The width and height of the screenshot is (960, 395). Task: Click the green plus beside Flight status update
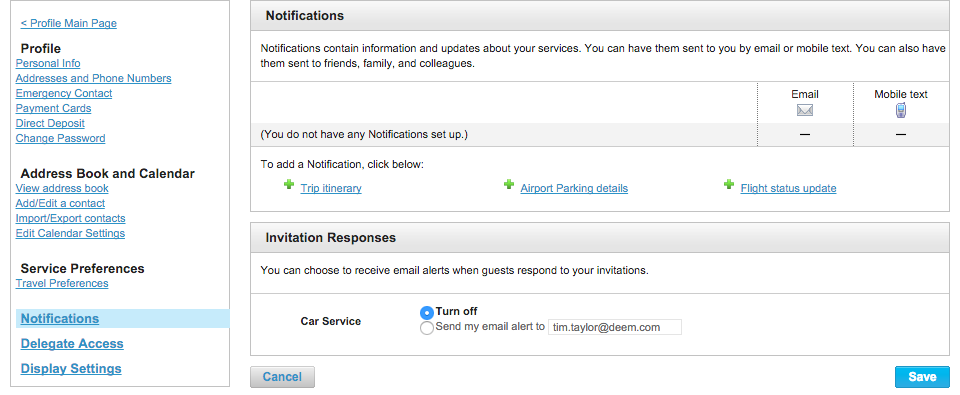[729, 184]
